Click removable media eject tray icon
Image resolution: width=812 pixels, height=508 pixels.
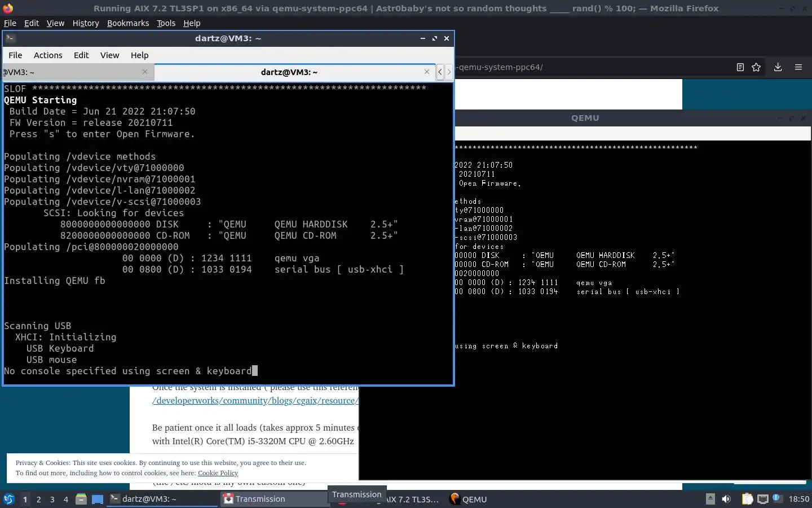[710, 499]
